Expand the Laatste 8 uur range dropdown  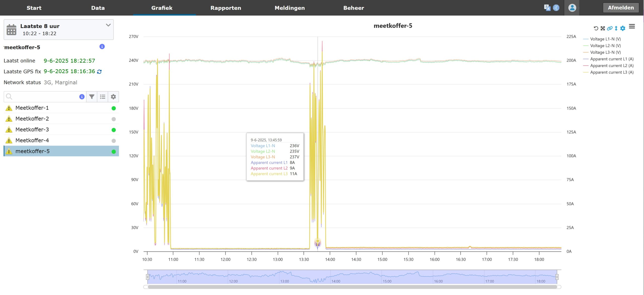(108, 25)
